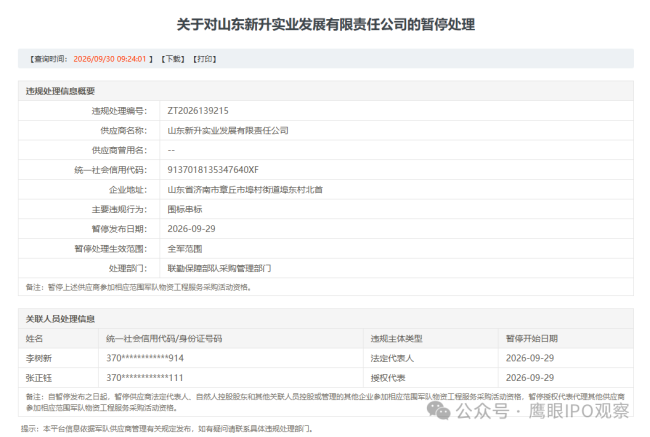
Task: Select the company address 山东省济南市章丘市埠村街道
Action: tap(245, 189)
